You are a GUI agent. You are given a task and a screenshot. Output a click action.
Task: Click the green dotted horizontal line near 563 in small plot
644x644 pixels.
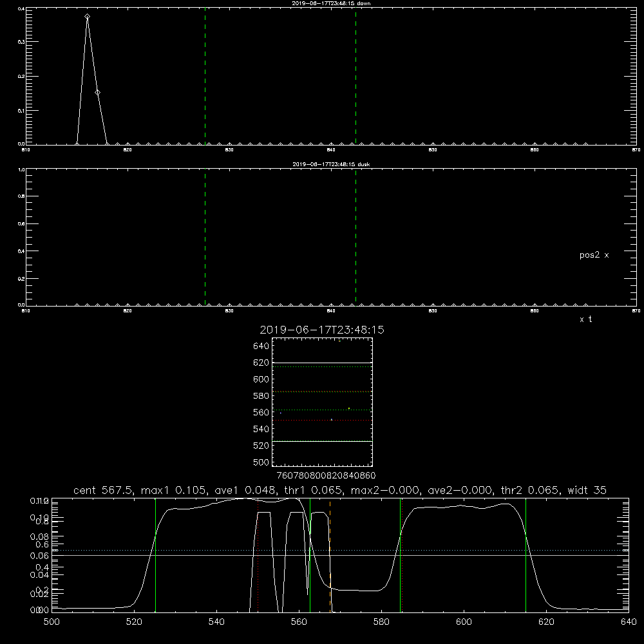tap(322, 410)
